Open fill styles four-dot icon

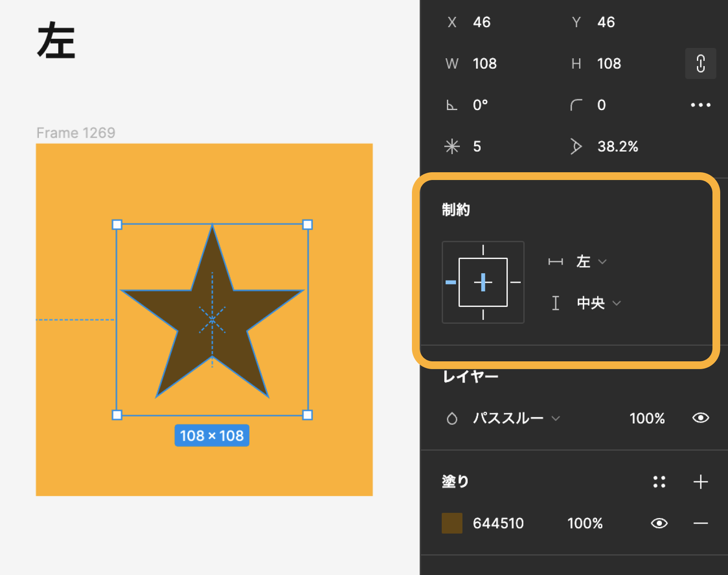click(x=659, y=482)
